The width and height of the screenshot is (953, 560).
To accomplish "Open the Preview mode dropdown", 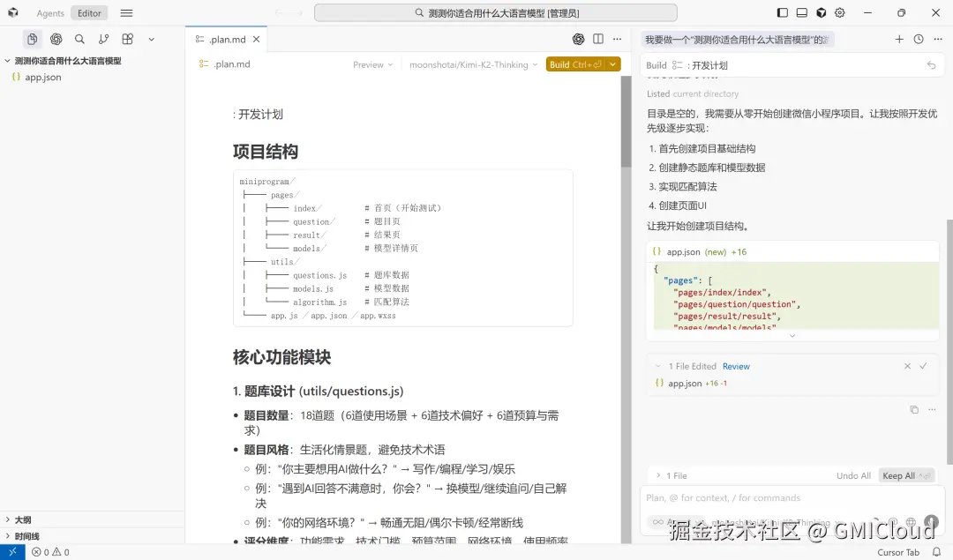I will tap(372, 64).
